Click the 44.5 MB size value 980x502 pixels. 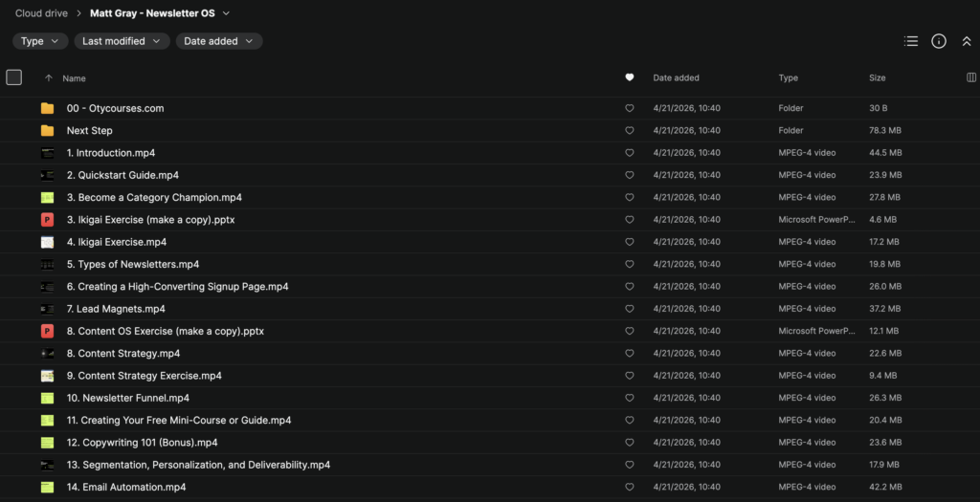(x=885, y=153)
